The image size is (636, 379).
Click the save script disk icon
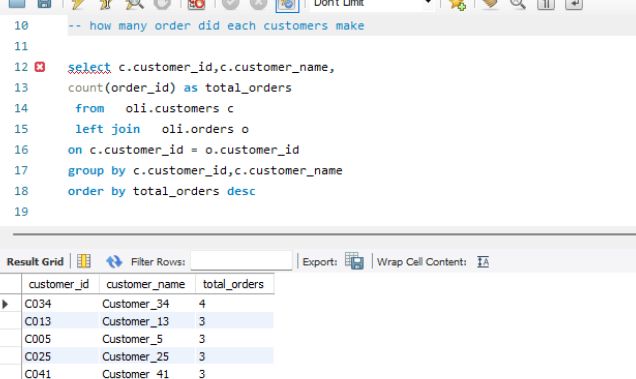click(x=44, y=3)
